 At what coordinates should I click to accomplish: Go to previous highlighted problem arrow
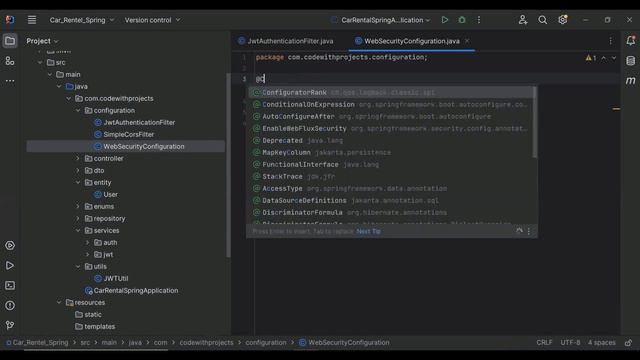pyautogui.click(x=604, y=58)
